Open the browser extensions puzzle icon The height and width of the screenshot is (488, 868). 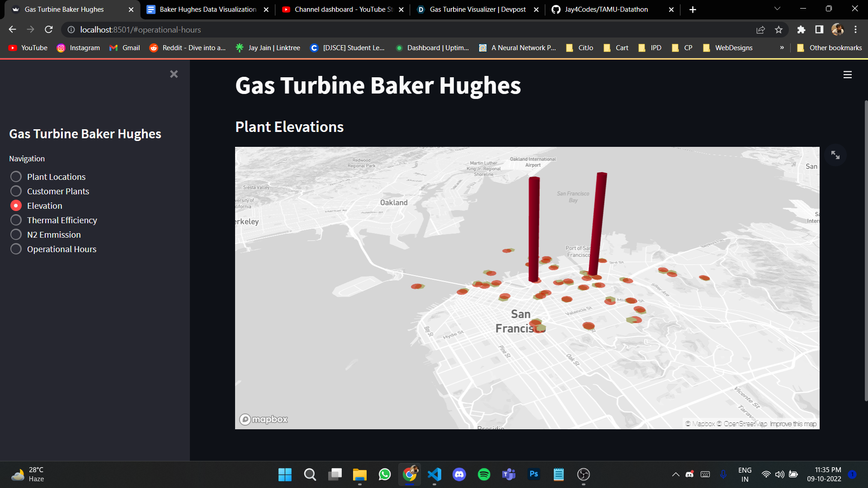click(x=801, y=30)
